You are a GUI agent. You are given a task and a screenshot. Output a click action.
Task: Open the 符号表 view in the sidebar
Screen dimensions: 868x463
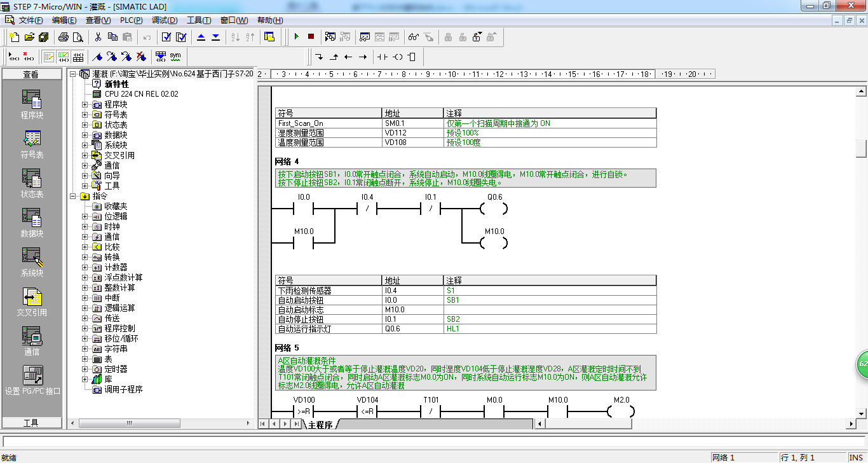point(32,145)
